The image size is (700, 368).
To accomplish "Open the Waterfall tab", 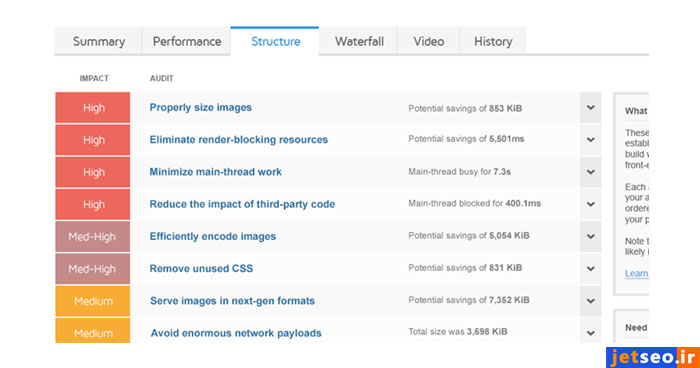I will coord(359,41).
